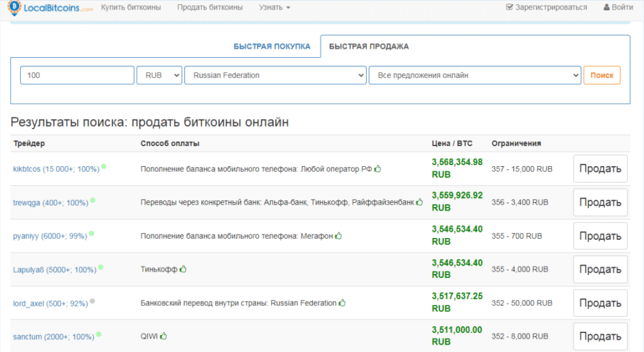Viewport: 644px width, 352px height.
Task: Click thumbs-up icon beside QIWI
Action: coord(164,336)
